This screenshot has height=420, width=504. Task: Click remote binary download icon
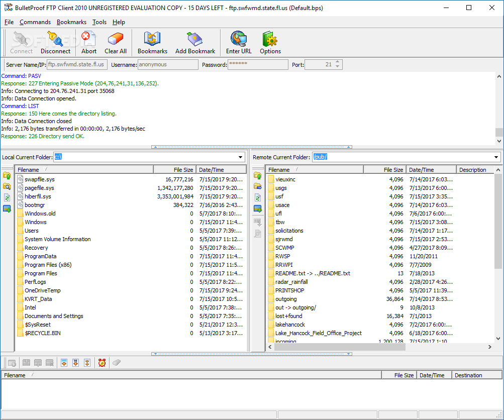pyautogui.click(x=257, y=222)
